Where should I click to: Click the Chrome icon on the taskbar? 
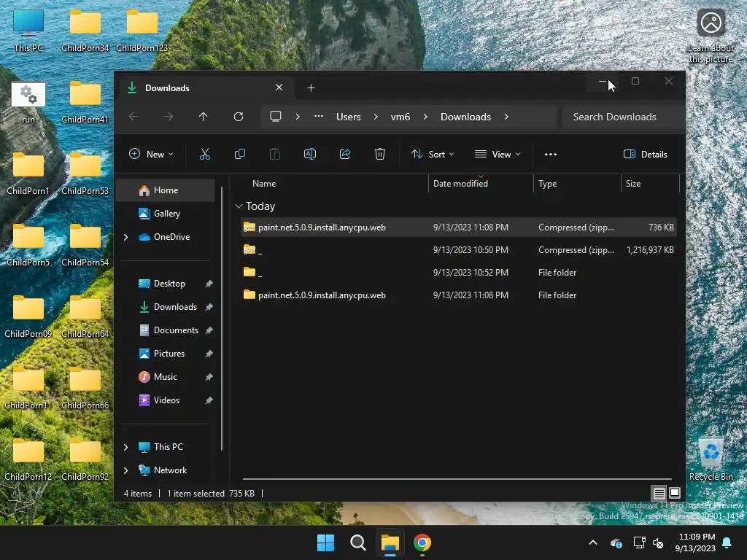click(x=422, y=542)
